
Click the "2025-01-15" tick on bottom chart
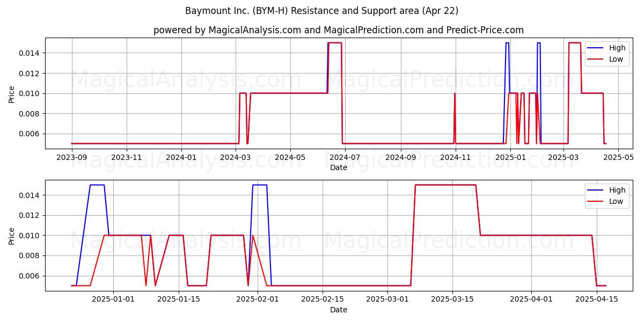[178, 299]
